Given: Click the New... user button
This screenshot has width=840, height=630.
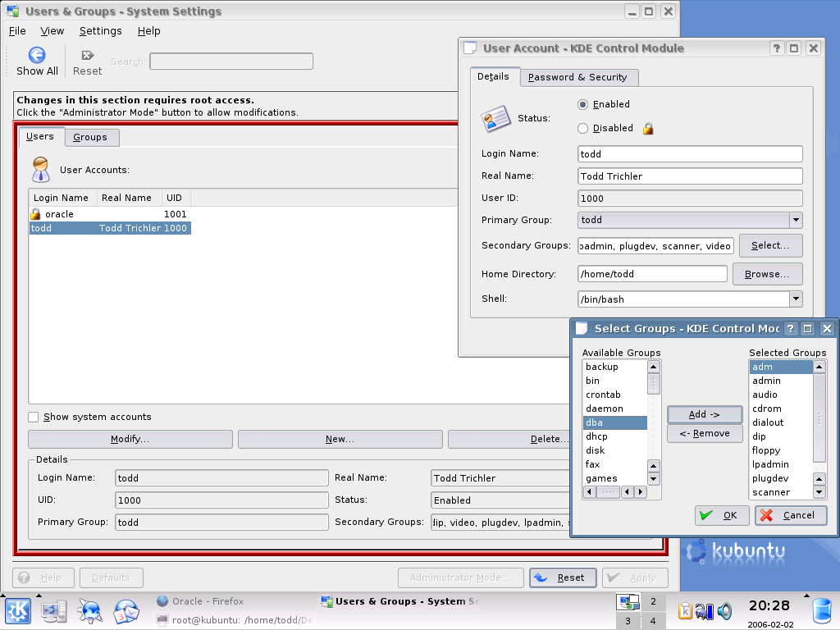Looking at the screenshot, I should pos(340,440).
